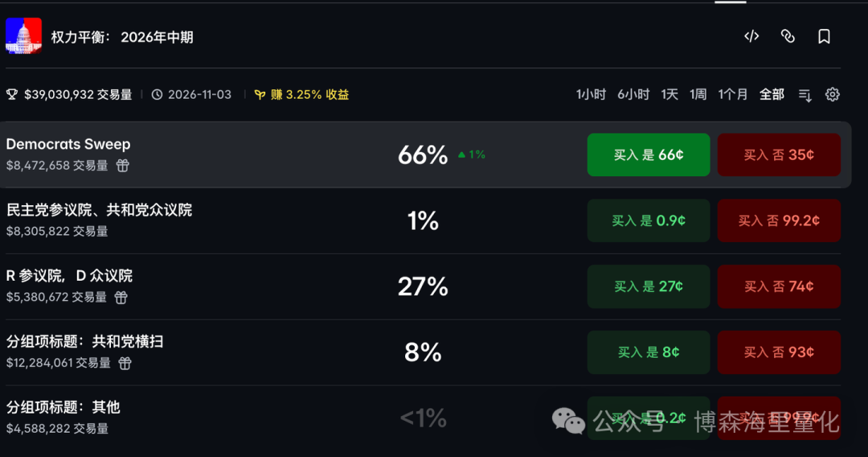
Task: Click gift icon under Democrats Sweep
Action: pyautogui.click(x=122, y=165)
